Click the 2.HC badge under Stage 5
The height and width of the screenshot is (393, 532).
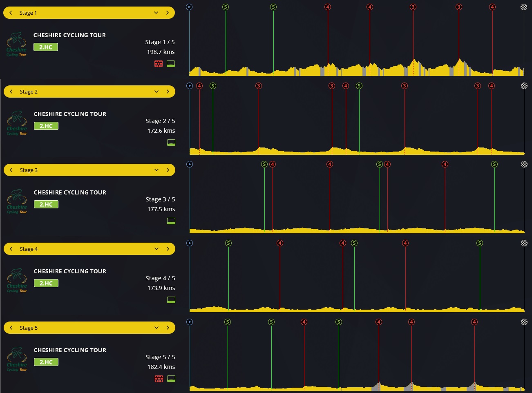[x=46, y=362]
